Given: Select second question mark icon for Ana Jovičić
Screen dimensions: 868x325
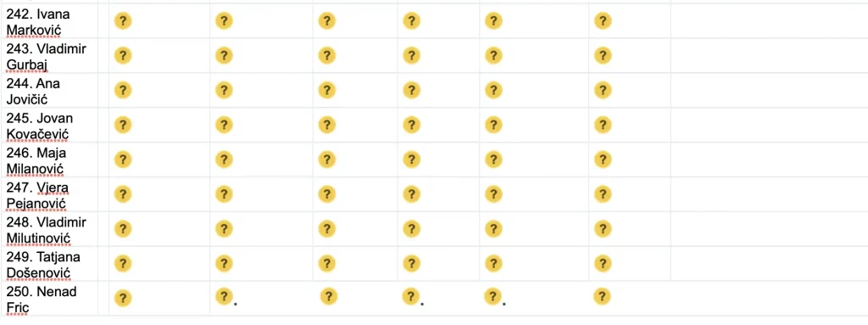Looking at the screenshot, I should [224, 90].
